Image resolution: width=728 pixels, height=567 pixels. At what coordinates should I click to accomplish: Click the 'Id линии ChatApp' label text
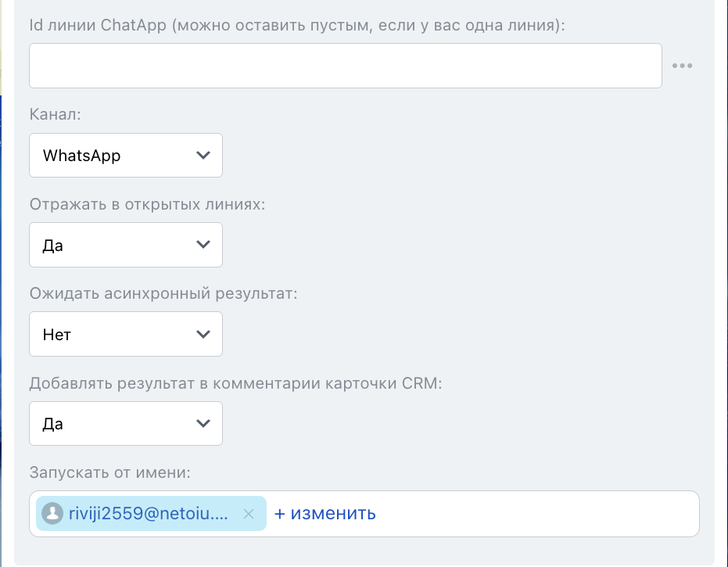(x=297, y=25)
